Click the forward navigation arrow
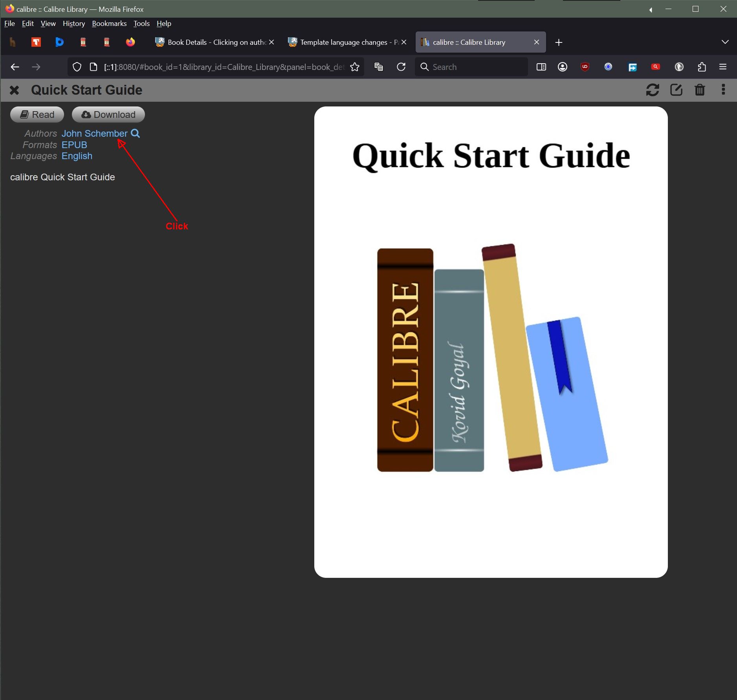 tap(36, 67)
